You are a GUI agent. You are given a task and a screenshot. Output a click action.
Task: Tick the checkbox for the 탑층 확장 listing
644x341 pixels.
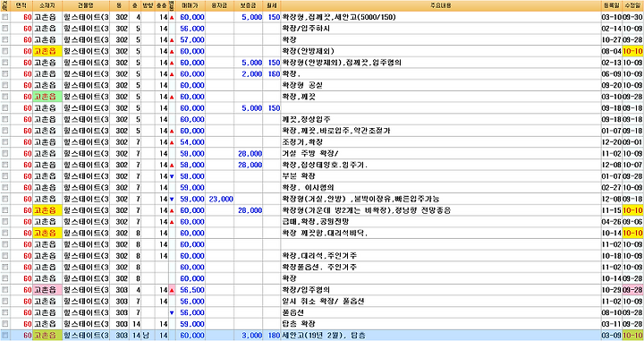5,324
